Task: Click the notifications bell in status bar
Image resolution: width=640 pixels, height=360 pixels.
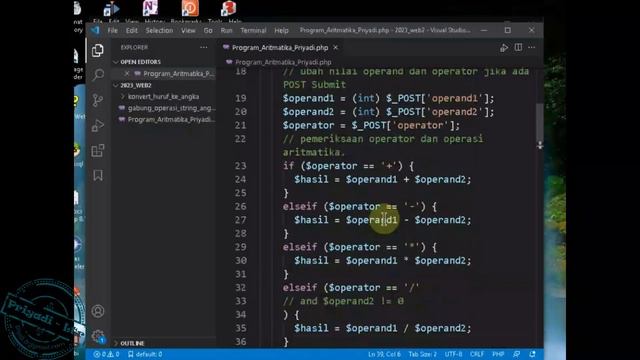Action: pos(532,354)
